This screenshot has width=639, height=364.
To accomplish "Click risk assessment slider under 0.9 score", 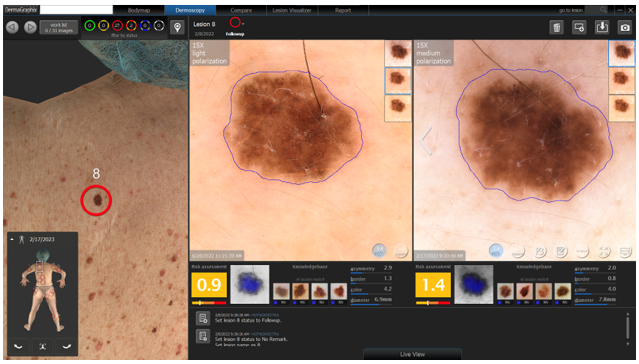I will click(209, 303).
